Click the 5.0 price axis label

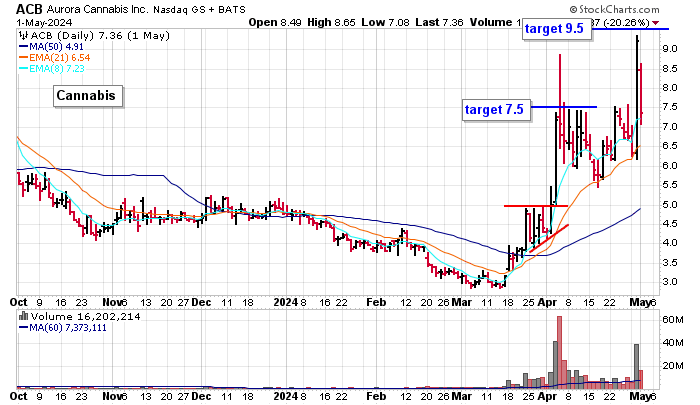click(669, 205)
